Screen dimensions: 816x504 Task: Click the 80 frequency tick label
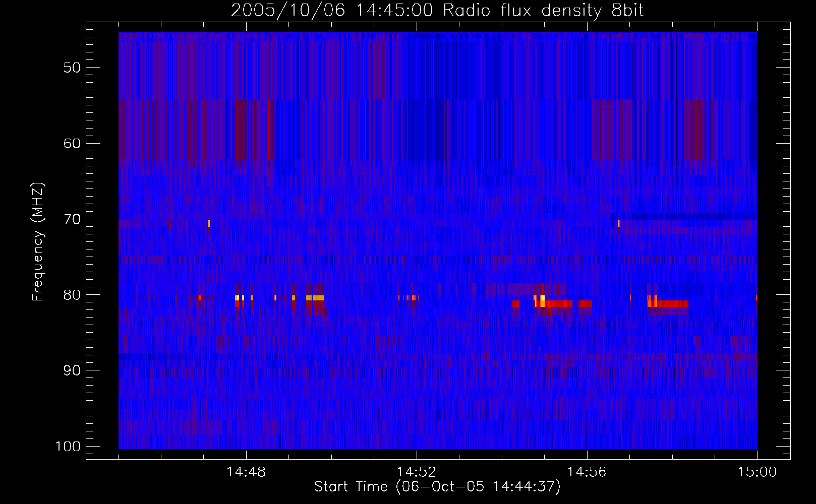click(x=72, y=295)
